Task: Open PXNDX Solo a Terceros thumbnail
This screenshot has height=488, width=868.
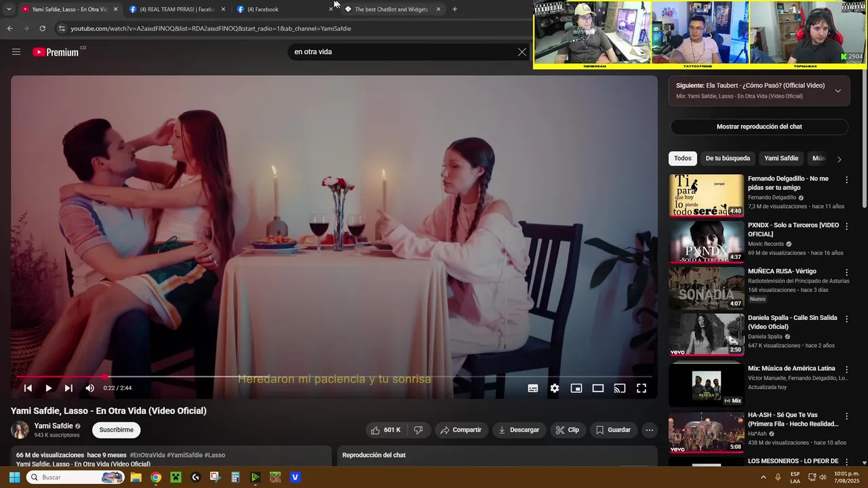Action: point(706,242)
